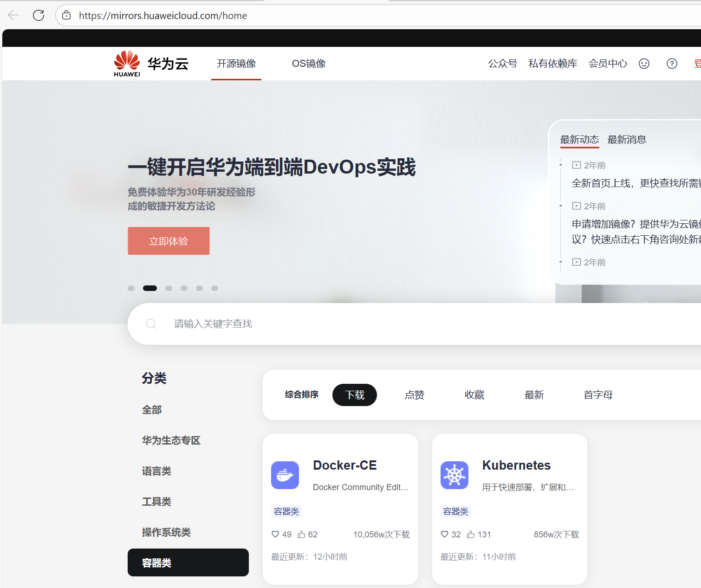Click the site lock icon in address bar
The width and height of the screenshot is (701, 588).
(x=66, y=15)
